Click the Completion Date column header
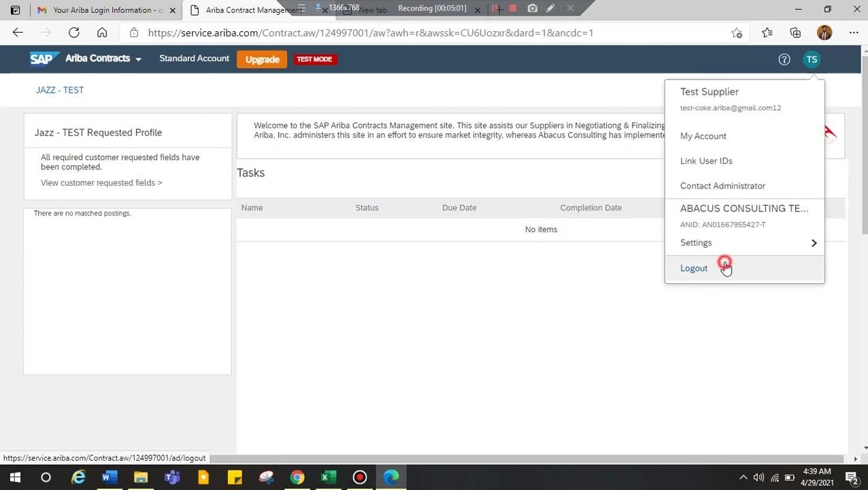Screen dimensions: 868x490 591,208
